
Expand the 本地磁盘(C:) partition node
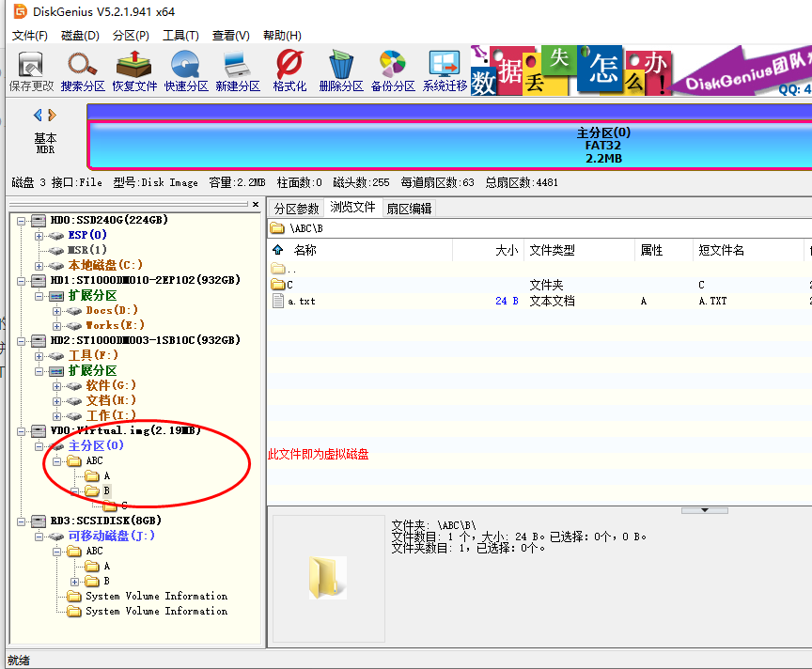(x=39, y=266)
